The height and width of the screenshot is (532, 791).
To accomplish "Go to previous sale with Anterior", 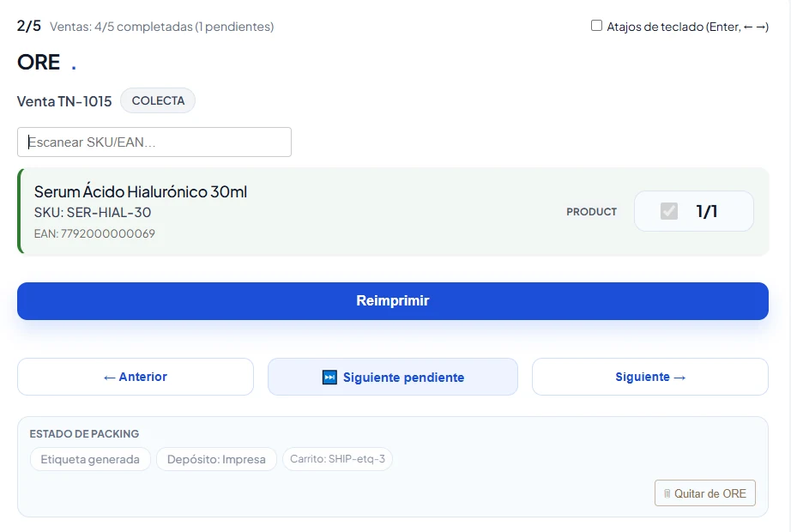I will click(136, 377).
